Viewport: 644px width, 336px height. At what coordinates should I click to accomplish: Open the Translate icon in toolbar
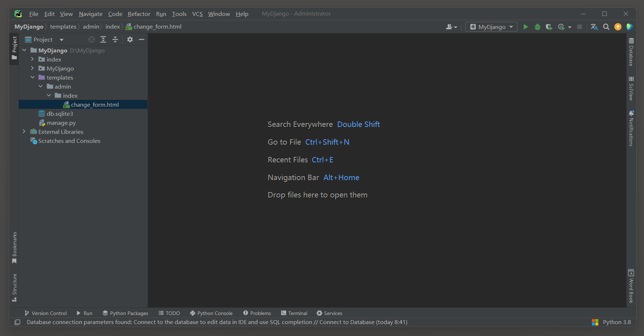point(594,27)
